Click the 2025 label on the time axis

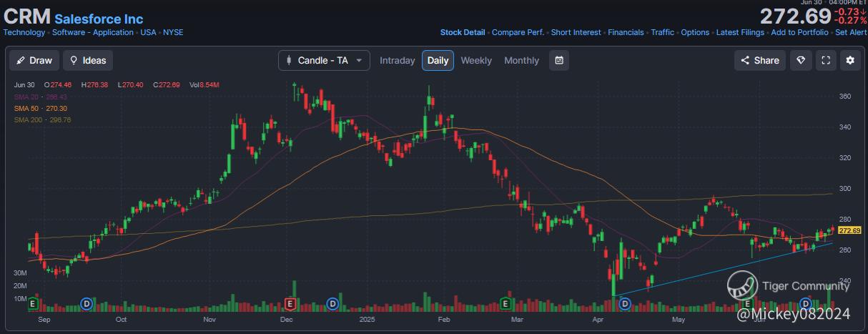(368, 321)
